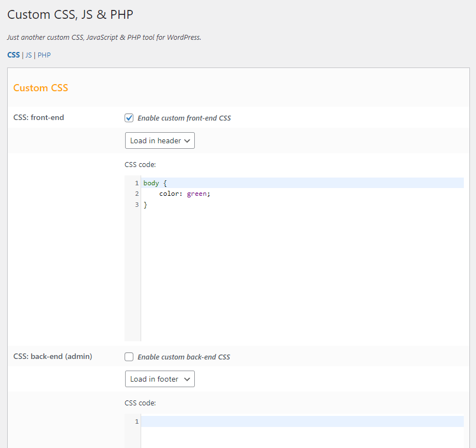Uncheck Enable custom front-end CSS checkbox
This screenshot has height=448, width=476.
click(x=129, y=118)
